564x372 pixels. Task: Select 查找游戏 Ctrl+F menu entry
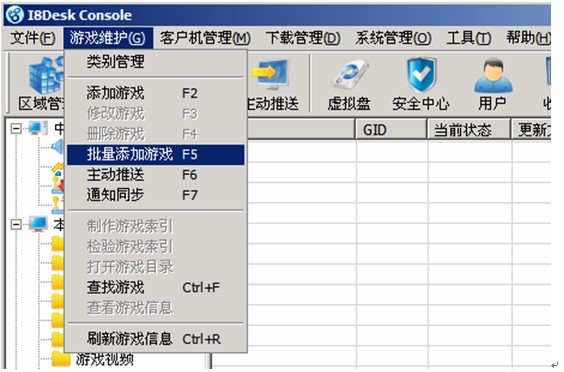click(155, 287)
